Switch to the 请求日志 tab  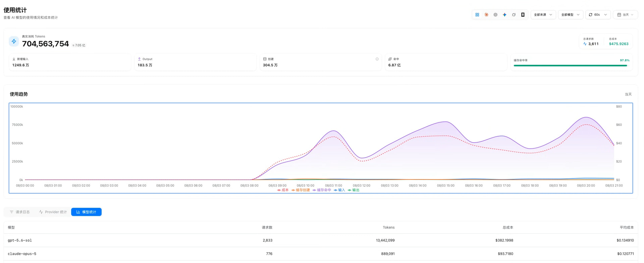pyautogui.click(x=20, y=212)
